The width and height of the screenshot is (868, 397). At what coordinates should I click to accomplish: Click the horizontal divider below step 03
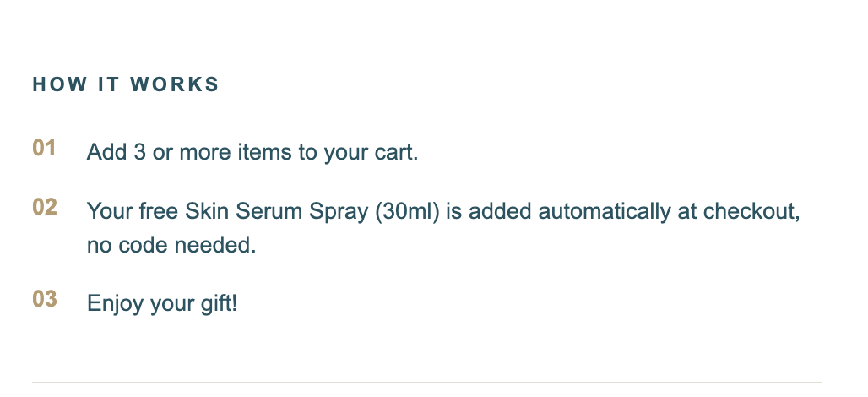pos(426,382)
